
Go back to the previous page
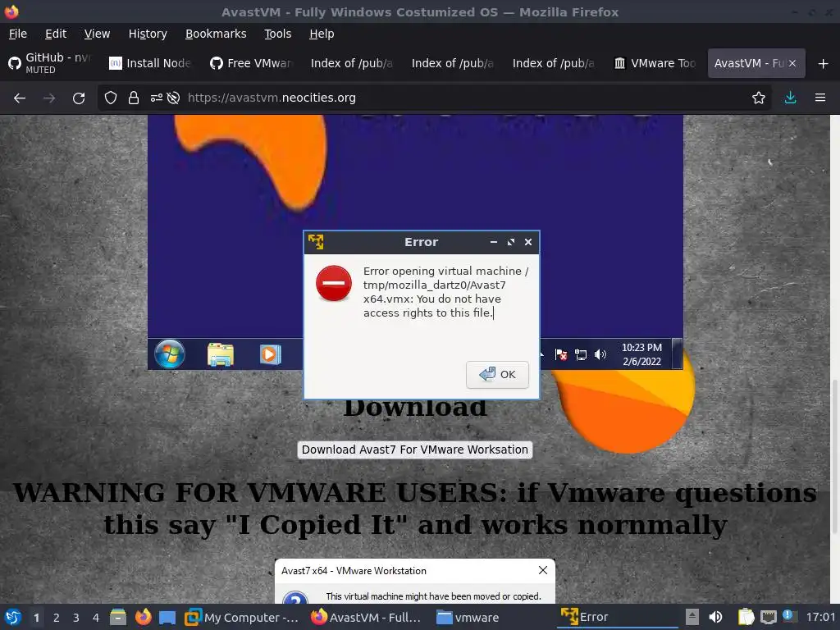coord(20,98)
